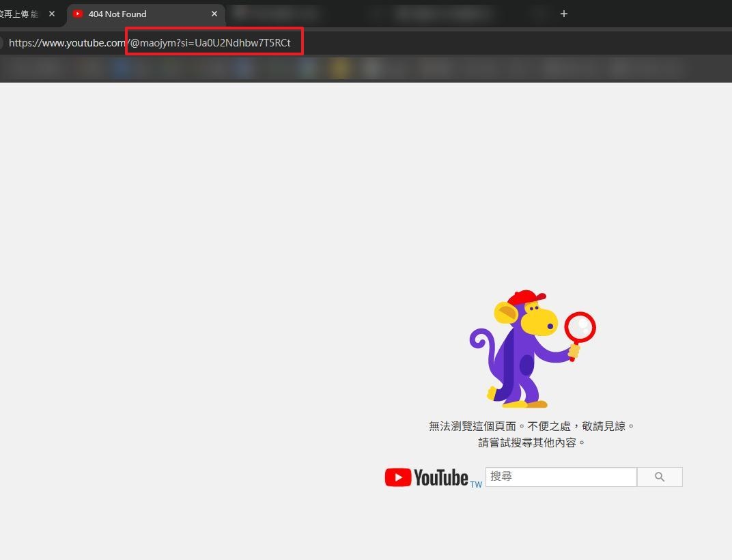Click the youtube.com domain in address bar
Screen dimensions: 732x560
[95, 43]
